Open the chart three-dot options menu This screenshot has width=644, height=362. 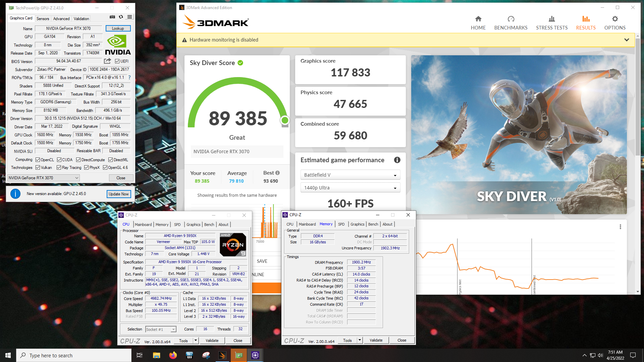click(x=620, y=227)
